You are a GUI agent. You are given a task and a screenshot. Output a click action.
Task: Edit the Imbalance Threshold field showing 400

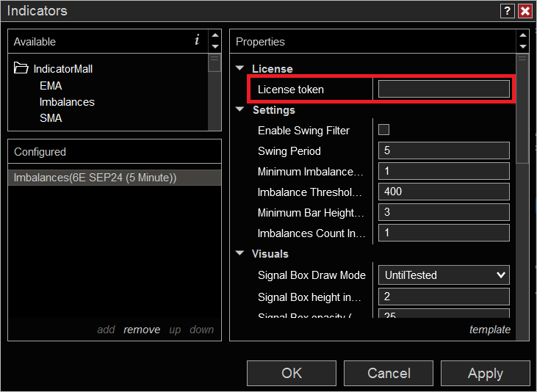444,192
